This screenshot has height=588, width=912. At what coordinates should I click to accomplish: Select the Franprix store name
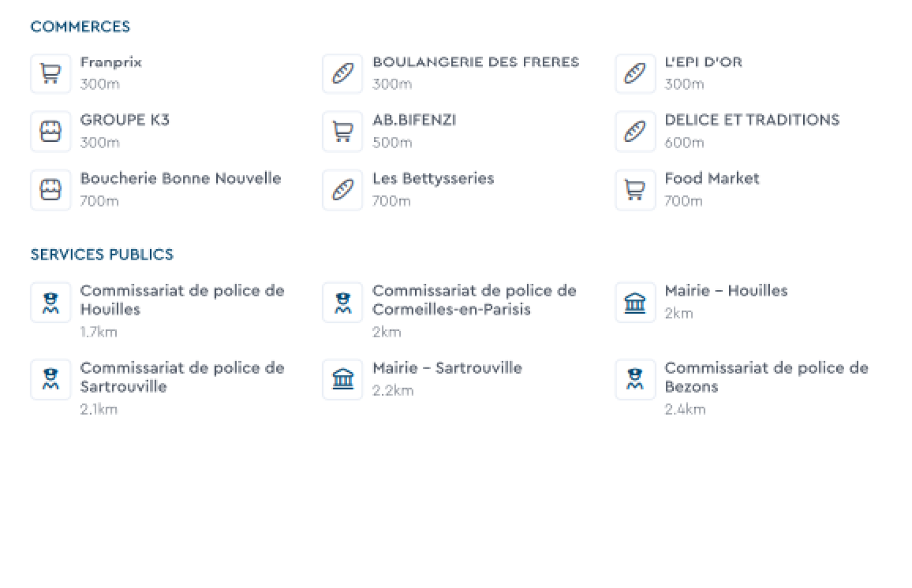(111, 62)
